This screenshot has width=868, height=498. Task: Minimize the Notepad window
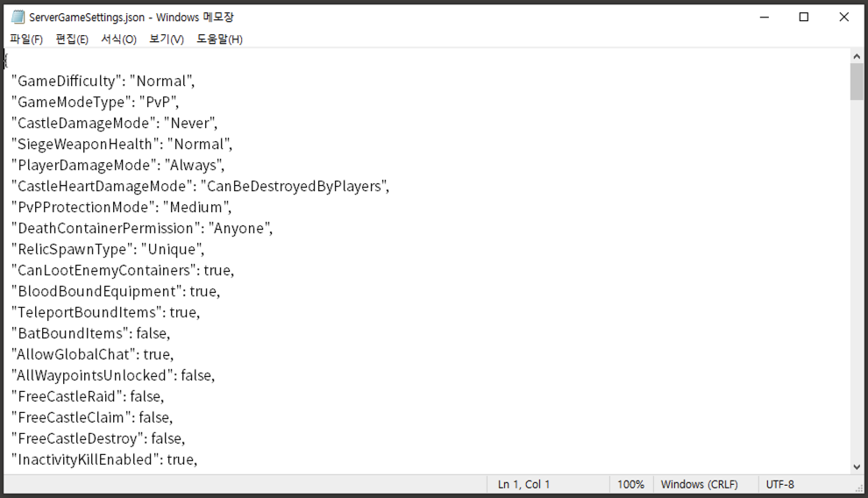[x=765, y=18]
